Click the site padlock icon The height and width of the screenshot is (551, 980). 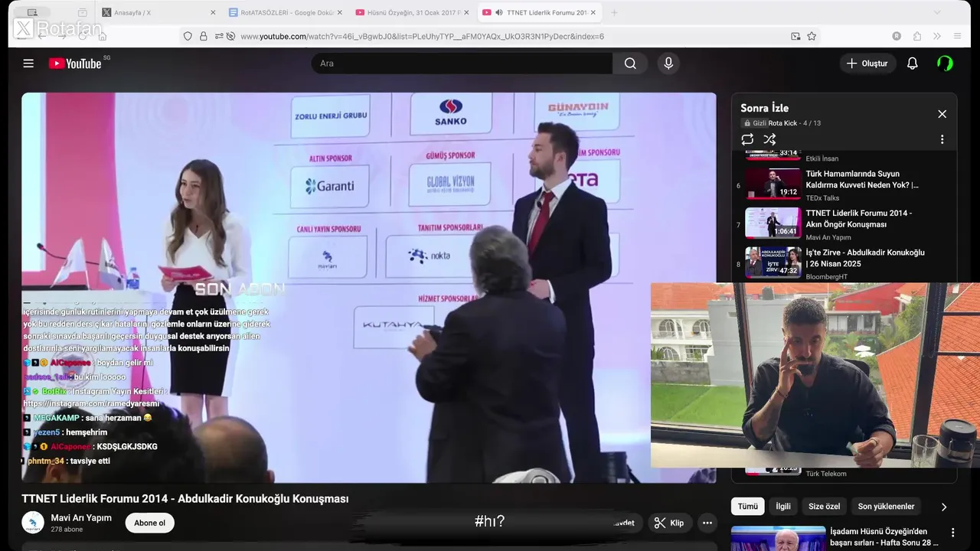[x=204, y=36]
